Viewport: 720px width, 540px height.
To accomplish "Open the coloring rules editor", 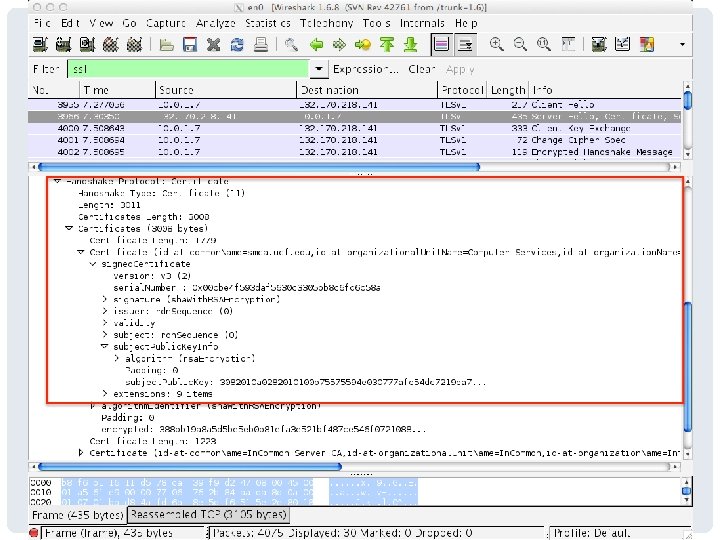I will coord(647,45).
